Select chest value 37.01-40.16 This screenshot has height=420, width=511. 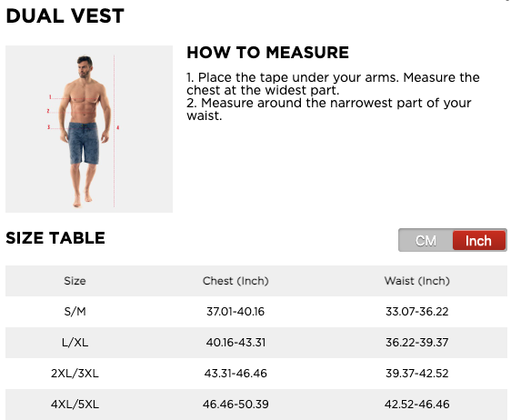pyautogui.click(x=235, y=312)
